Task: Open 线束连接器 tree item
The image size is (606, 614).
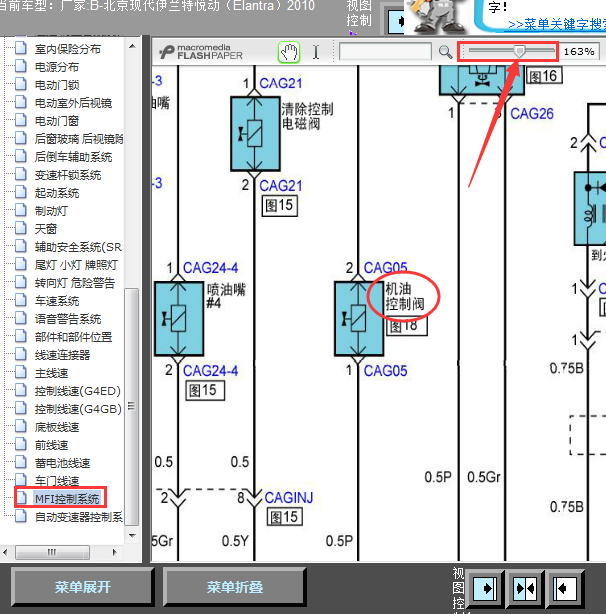Action: pos(62,355)
